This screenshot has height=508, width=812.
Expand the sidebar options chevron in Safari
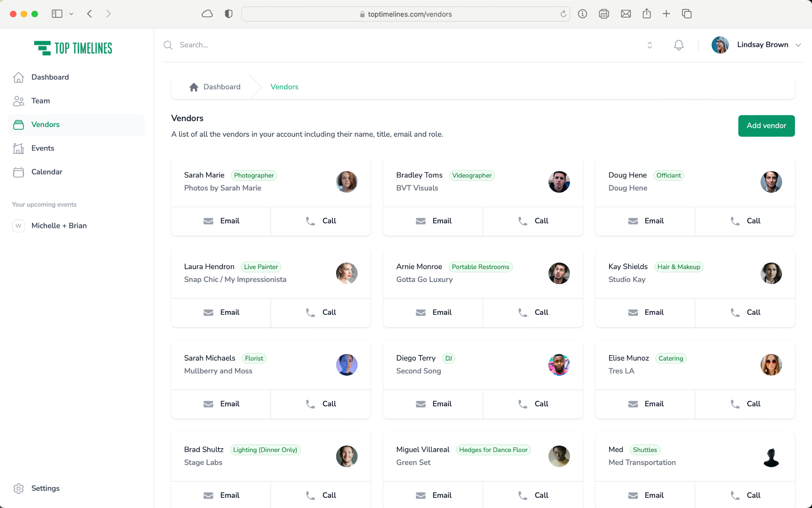tap(71, 14)
